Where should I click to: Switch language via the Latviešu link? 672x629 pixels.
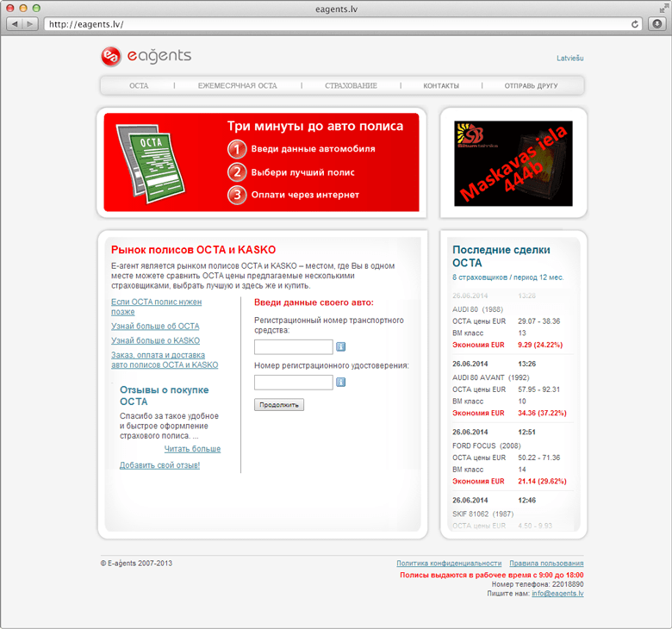[x=570, y=59]
